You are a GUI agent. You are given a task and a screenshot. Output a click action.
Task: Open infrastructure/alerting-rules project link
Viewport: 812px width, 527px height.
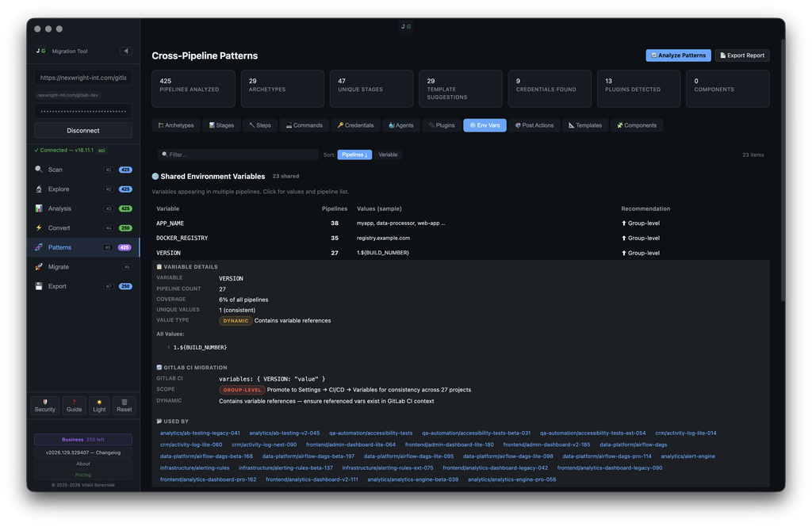click(x=195, y=468)
